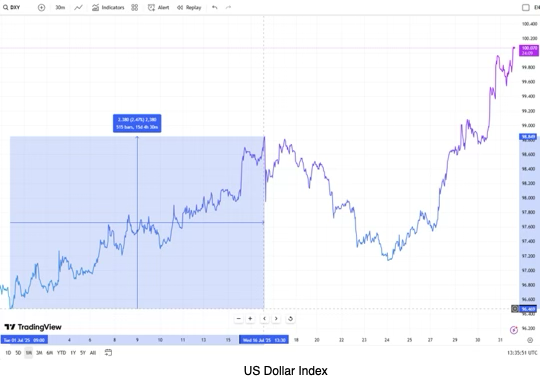The image size is (540, 386).
Task: Click the TradingView logo
Action: [33, 327]
